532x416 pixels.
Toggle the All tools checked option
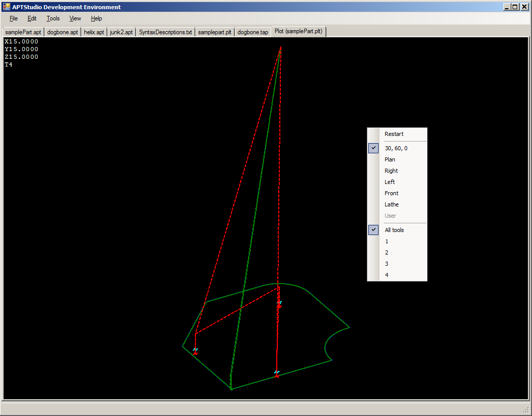pyautogui.click(x=397, y=230)
